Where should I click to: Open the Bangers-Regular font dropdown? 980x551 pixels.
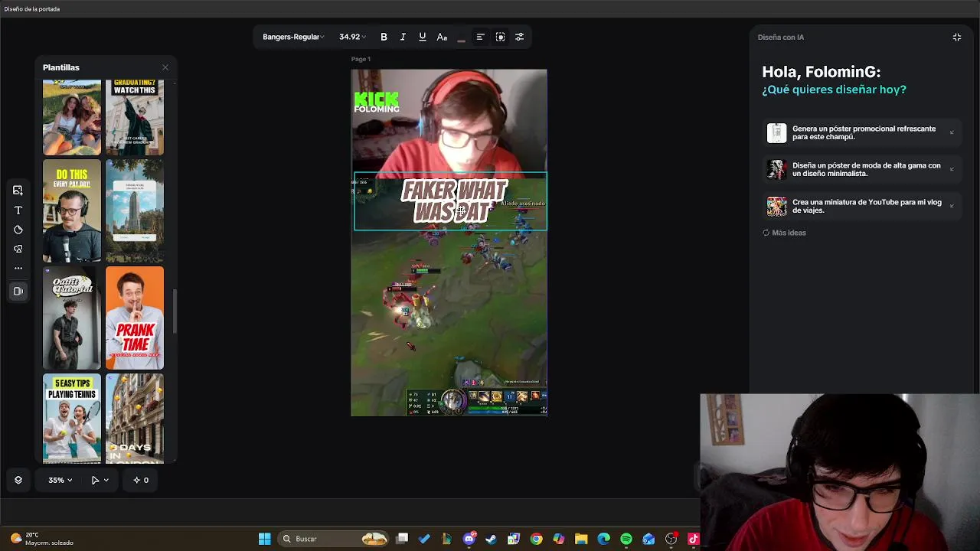pyautogui.click(x=293, y=37)
